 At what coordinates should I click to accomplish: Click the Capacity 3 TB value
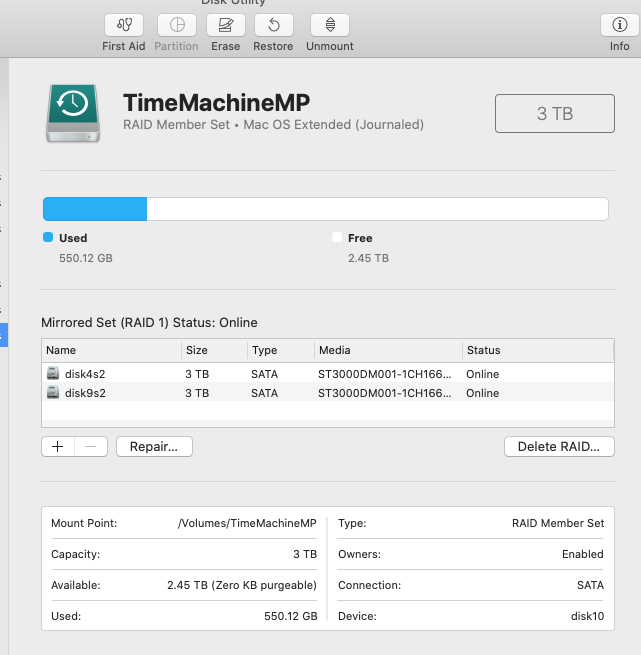pos(305,554)
